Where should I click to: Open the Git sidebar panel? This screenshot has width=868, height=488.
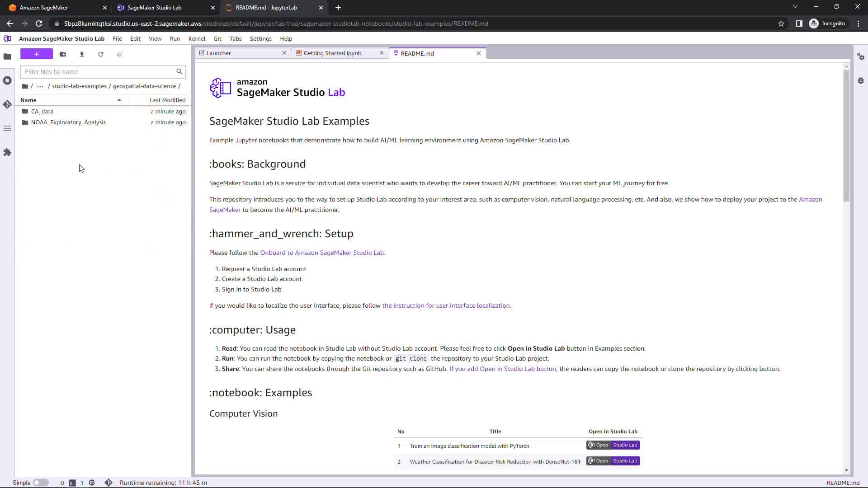point(7,104)
